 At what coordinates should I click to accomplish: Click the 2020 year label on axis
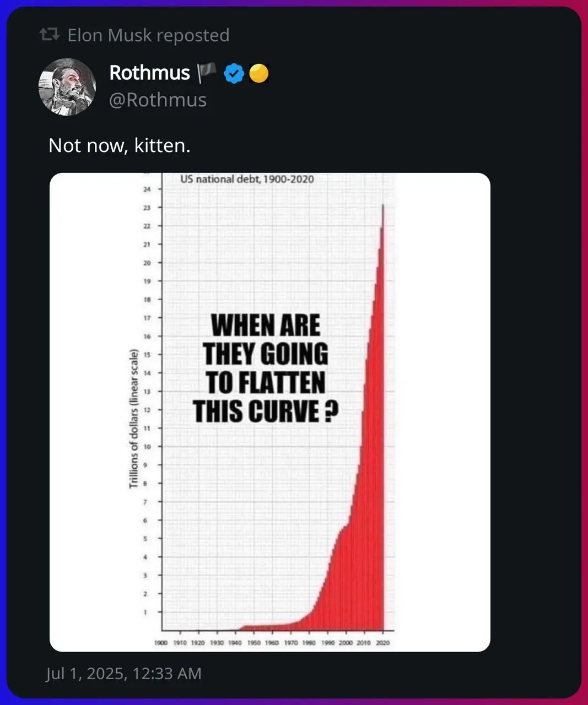pyautogui.click(x=382, y=643)
